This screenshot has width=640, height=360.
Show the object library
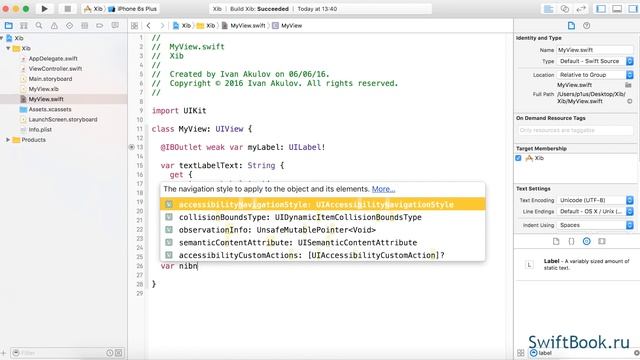click(587, 242)
